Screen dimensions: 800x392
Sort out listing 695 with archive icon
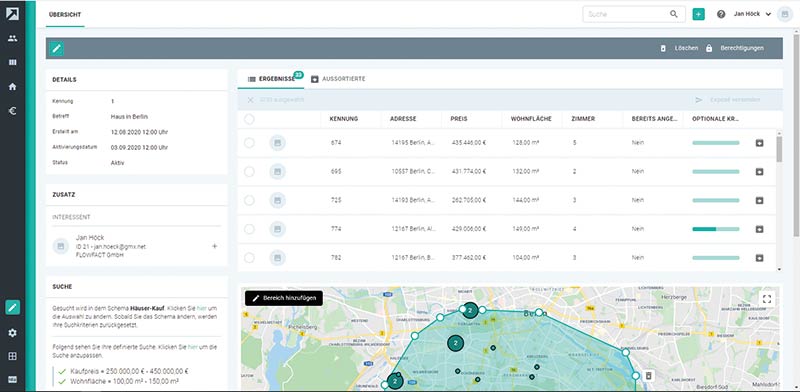tap(759, 172)
